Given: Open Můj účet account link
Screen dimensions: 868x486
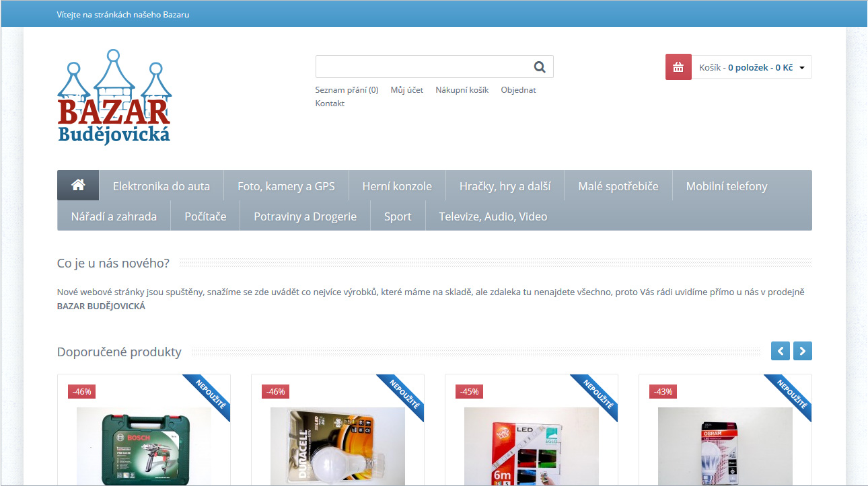Looking at the screenshot, I should click(406, 90).
